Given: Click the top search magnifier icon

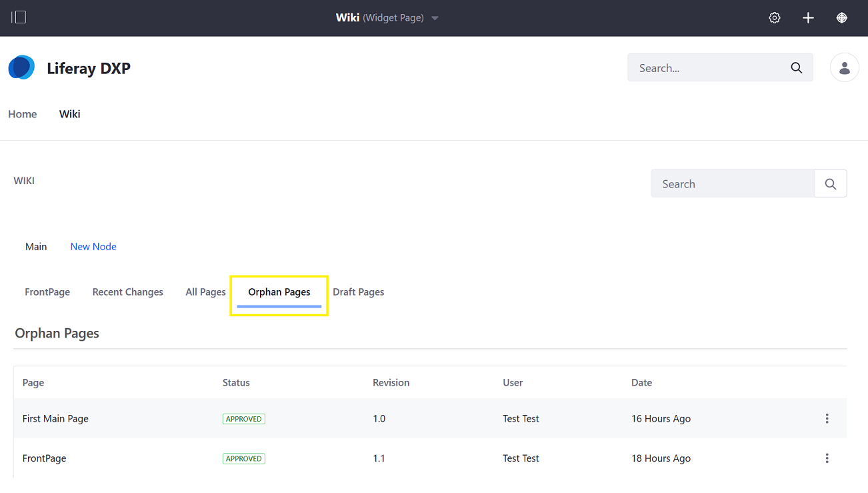Looking at the screenshot, I should 796,68.
